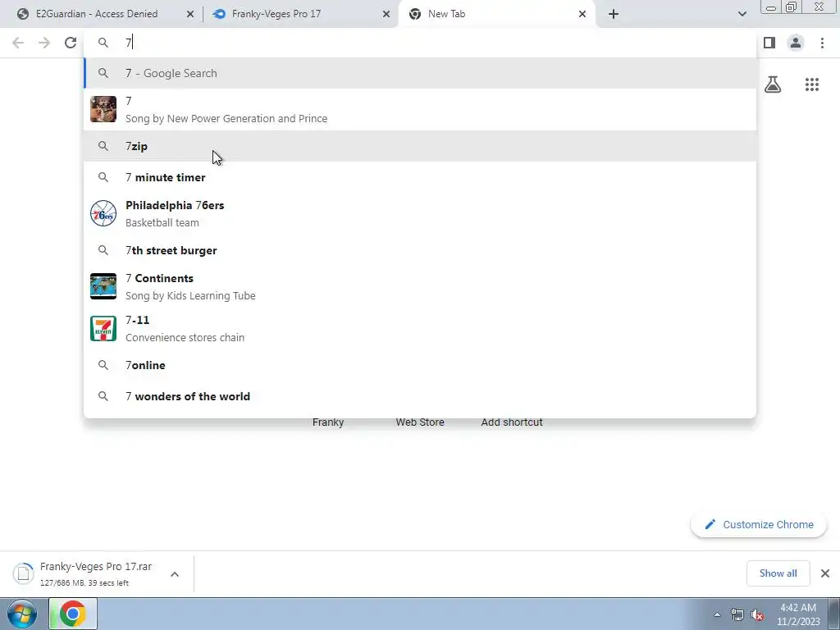Image resolution: width=840 pixels, height=630 pixels.
Task: Open the tab search chevron
Action: (x=742, y=14)
